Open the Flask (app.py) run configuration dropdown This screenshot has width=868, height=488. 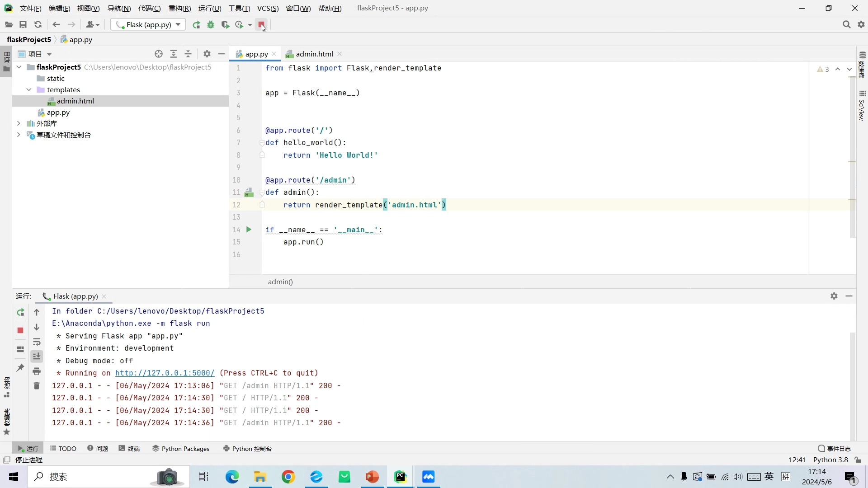(x=148, y=25)
